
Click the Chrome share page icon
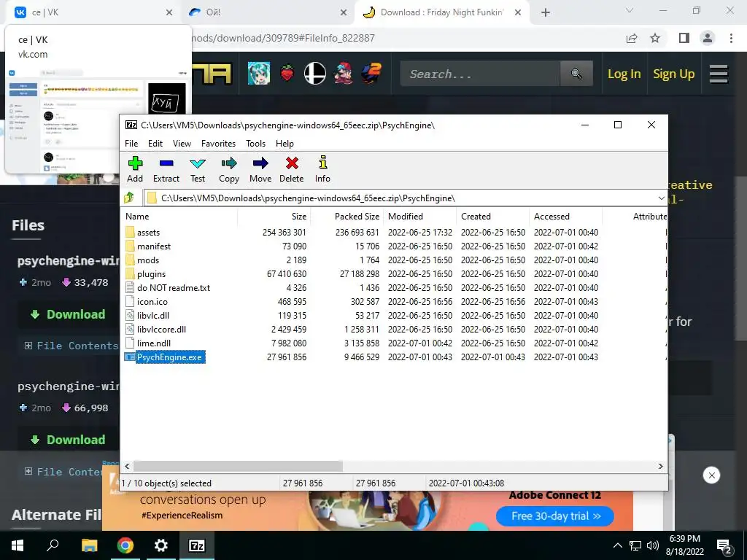pyautogui.click(x=632, y=38)
